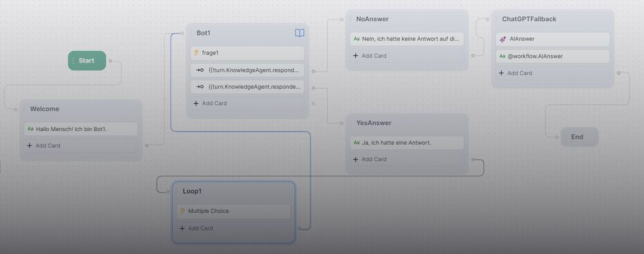This screenshot has height=254, width=644.
Task: Click the End node input connector dot
Action: (556, 137)
